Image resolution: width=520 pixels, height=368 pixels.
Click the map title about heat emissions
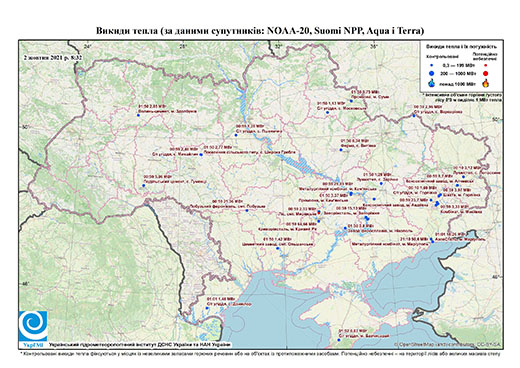pyautogui.click(x=260, y=31)
